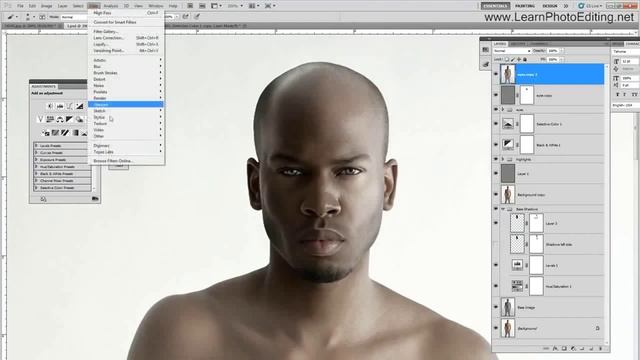Image resolution: width=640 pixels, height=360 pixels.
Task: Toggle visibility of Layer 1
Action: [x=496, y=173]
